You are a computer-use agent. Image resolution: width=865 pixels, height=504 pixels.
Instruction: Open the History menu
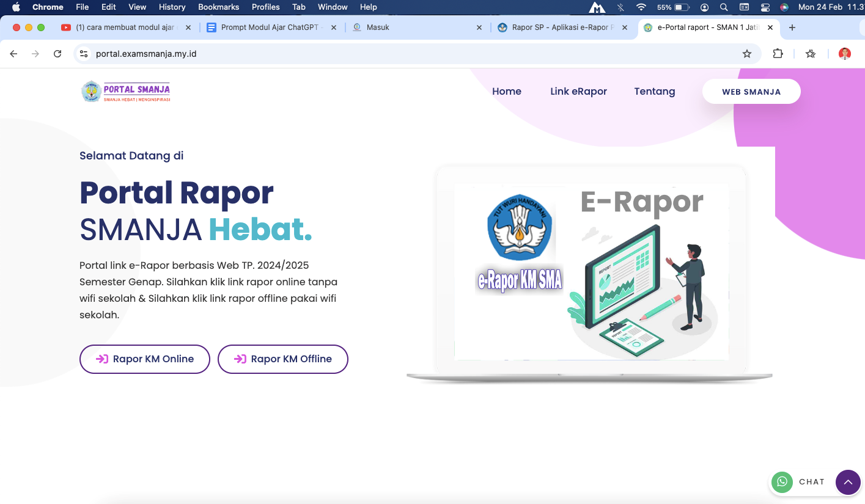pos(172,7)
